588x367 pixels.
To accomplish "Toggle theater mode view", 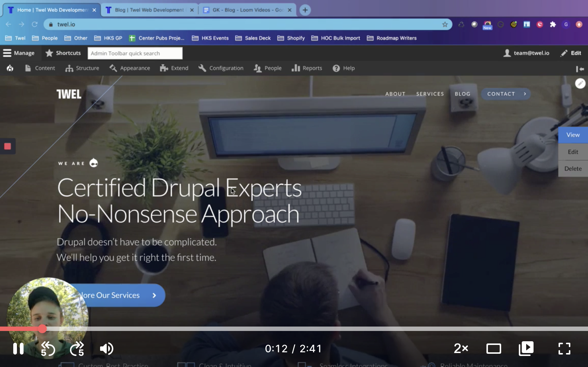I will coord(493,349).
